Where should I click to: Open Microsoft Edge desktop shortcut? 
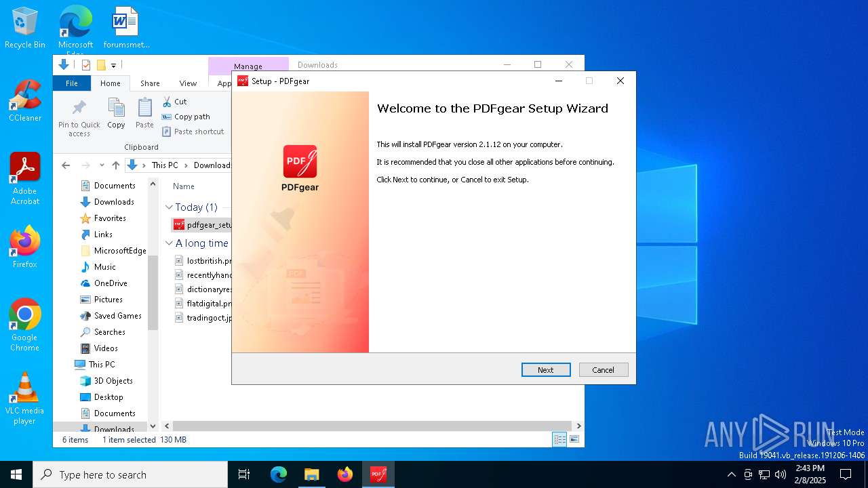click(75, 30)
